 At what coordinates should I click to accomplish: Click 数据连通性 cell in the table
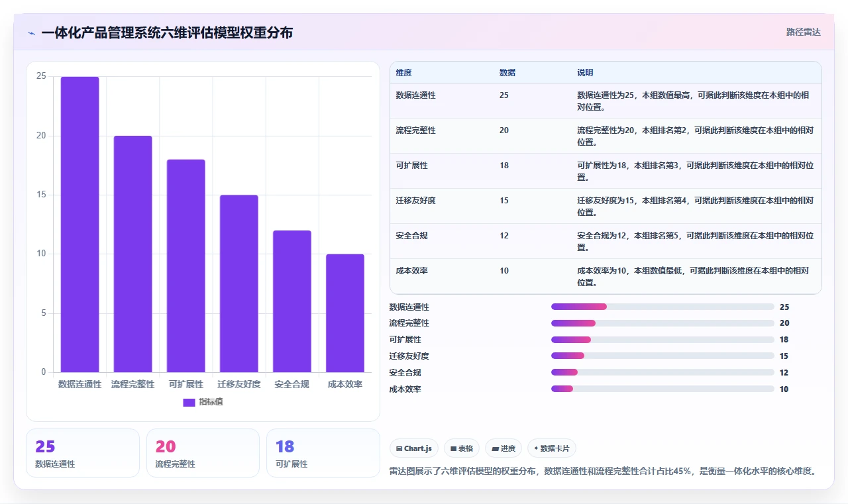[415, 95]
